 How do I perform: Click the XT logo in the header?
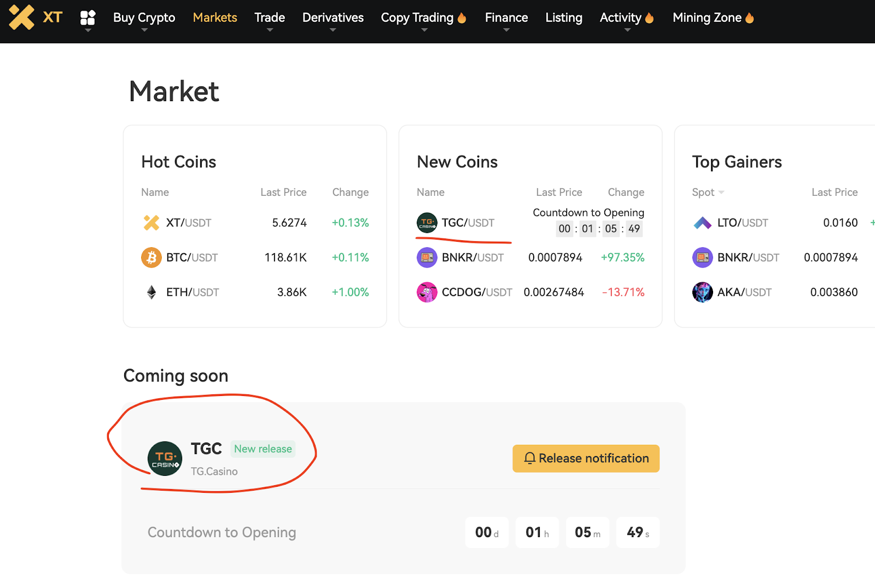pyautogui.click(x=36, y=17)
